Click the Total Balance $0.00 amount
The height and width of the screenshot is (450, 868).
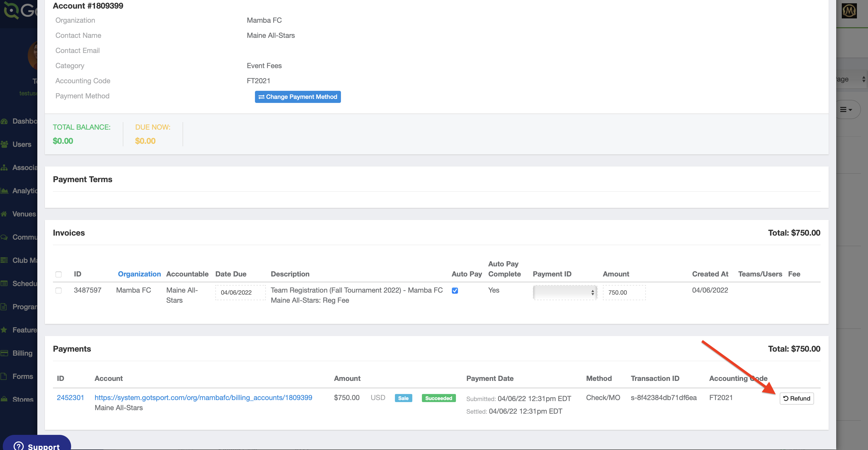tap(63, 141)
